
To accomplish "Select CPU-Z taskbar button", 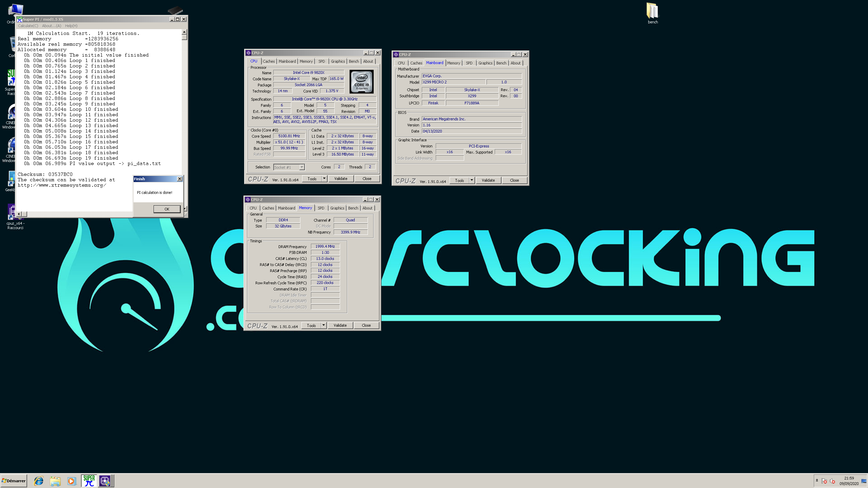I will tap(105, 481).
